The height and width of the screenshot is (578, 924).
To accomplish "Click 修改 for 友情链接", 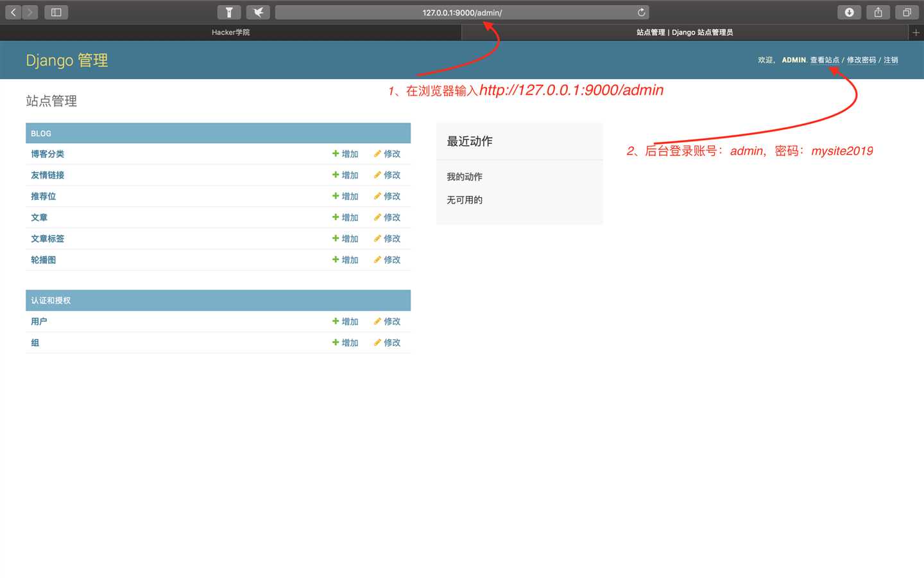I will point(388,175).
